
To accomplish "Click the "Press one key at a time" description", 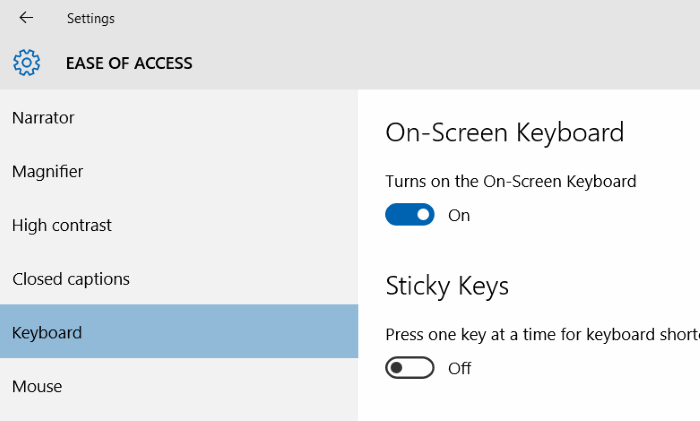I will tap(541, 335).
